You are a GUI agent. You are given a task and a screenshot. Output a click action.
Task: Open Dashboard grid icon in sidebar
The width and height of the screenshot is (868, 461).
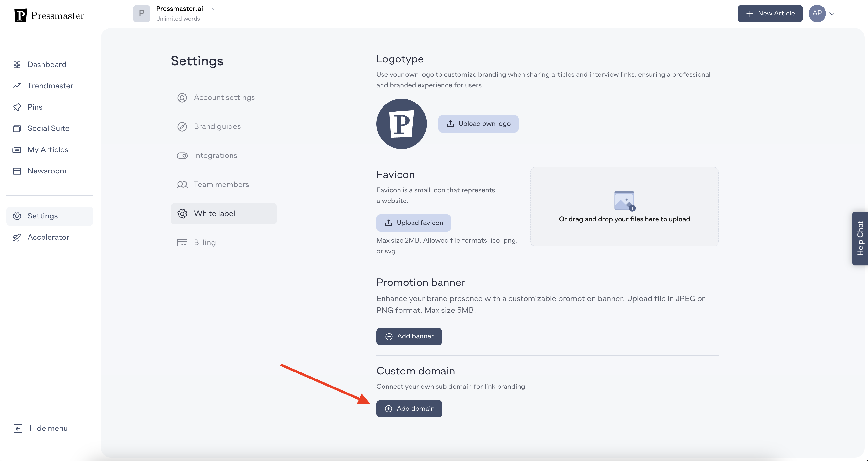(x=17, y=64)
